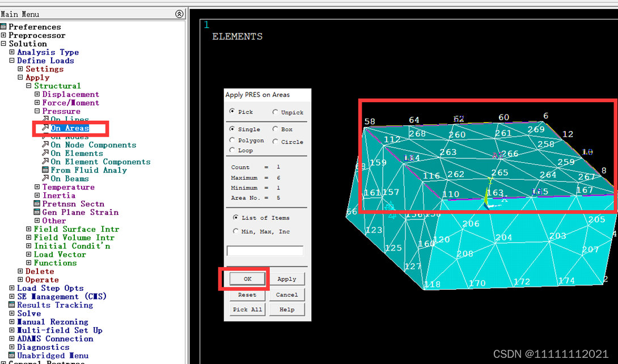Open On Areas pressure menu item
The width and height of the screenshot is (618, 364).
tap(69, 128)
